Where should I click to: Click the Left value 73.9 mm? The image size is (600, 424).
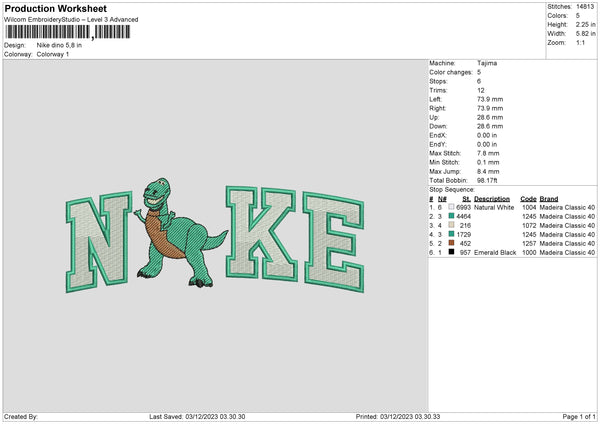pyautogui.click(x=490, y=99)
